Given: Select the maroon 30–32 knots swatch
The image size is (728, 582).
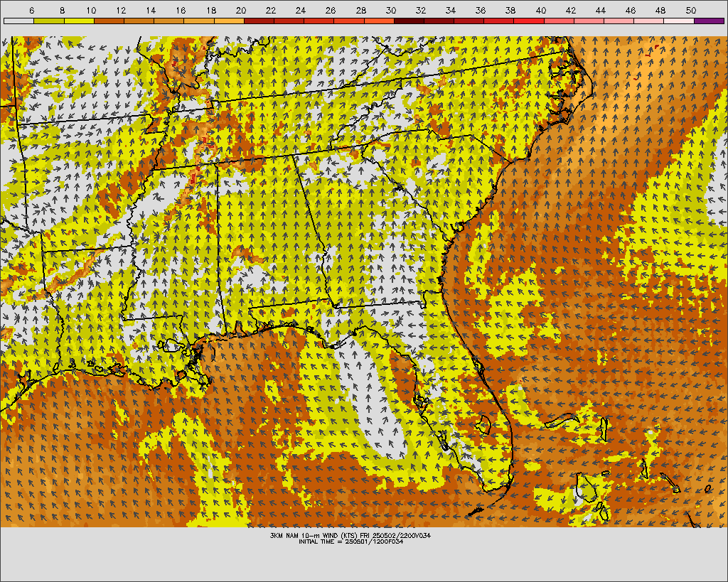Looking at the screenshot, I should [409, 21].
